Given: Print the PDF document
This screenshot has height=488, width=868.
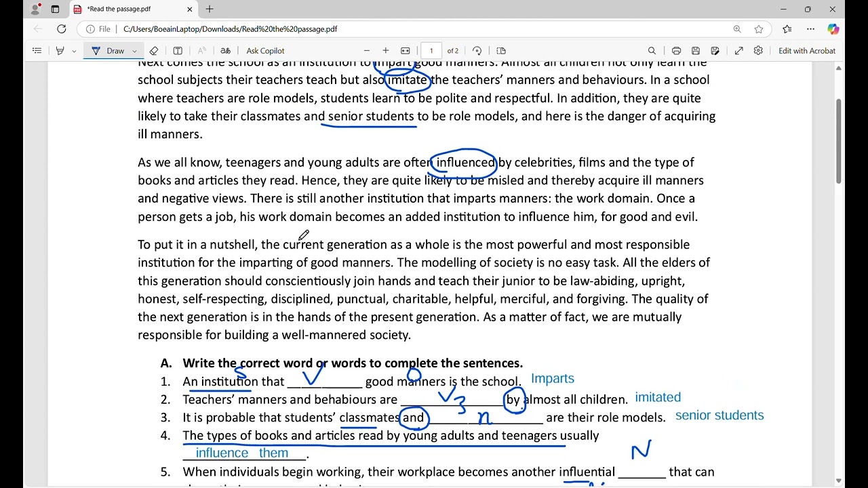Looking at the screenshot, I should [x=676, y=51].
